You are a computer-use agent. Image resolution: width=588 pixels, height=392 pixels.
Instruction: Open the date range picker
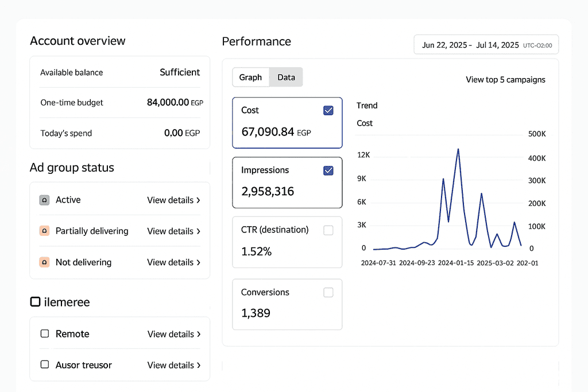[x=486, y=45]
